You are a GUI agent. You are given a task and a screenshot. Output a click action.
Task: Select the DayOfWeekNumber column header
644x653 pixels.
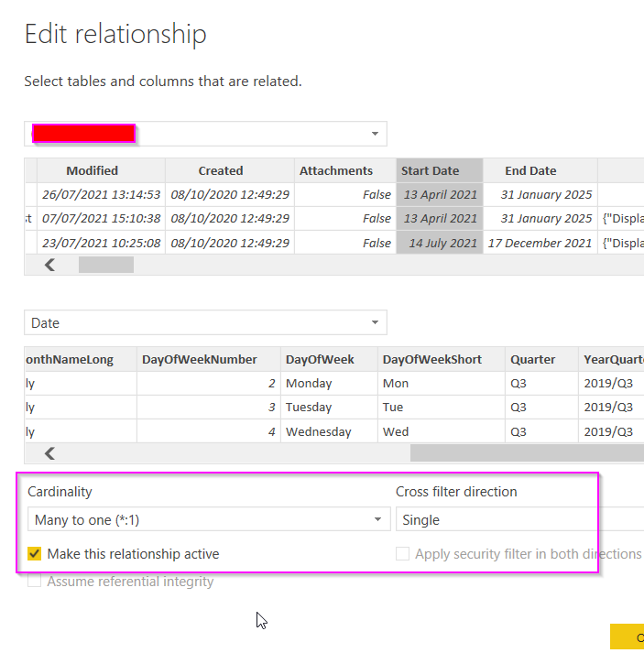[209, 359]
